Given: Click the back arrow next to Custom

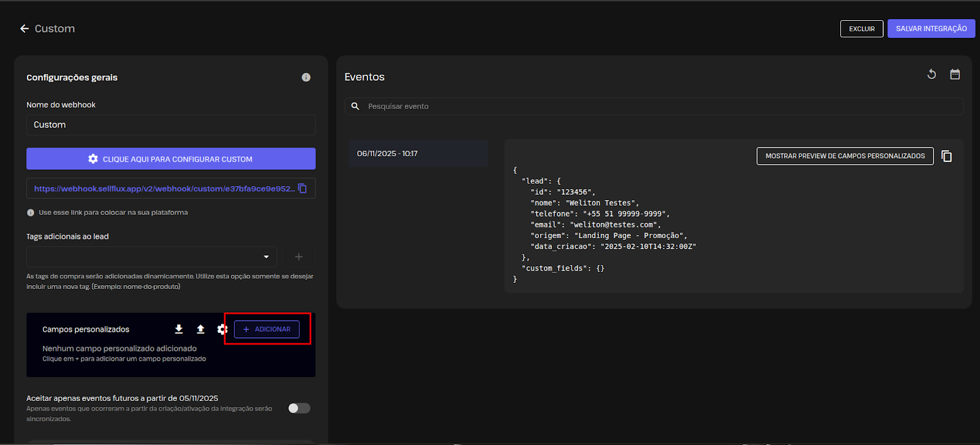Looking at the screenshot, I should [24, 29].
